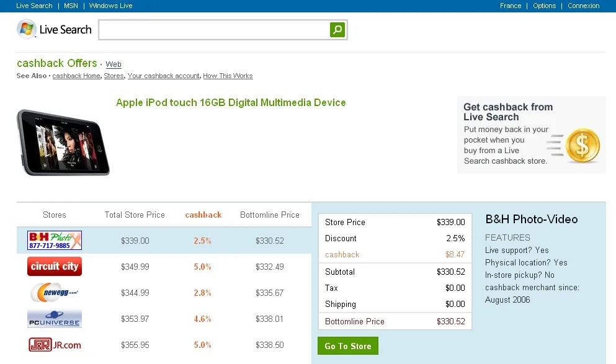Click the Total Store Price column header

coord(135,215)
